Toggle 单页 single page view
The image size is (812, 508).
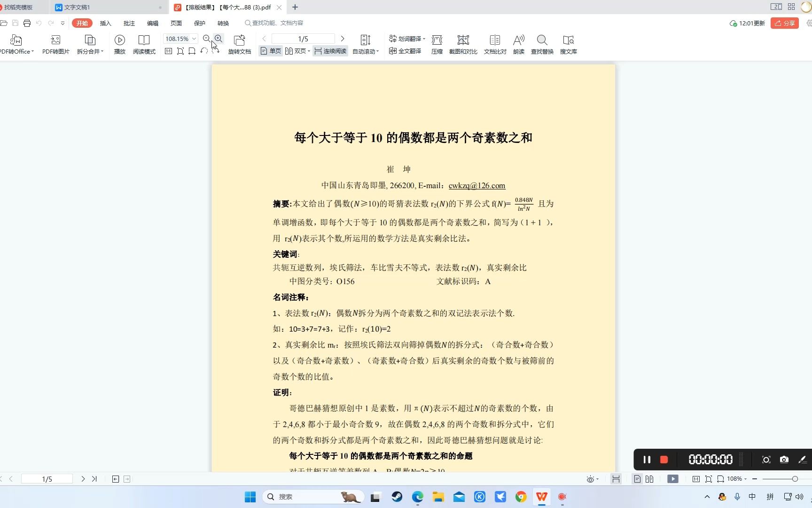click(271, 51)
